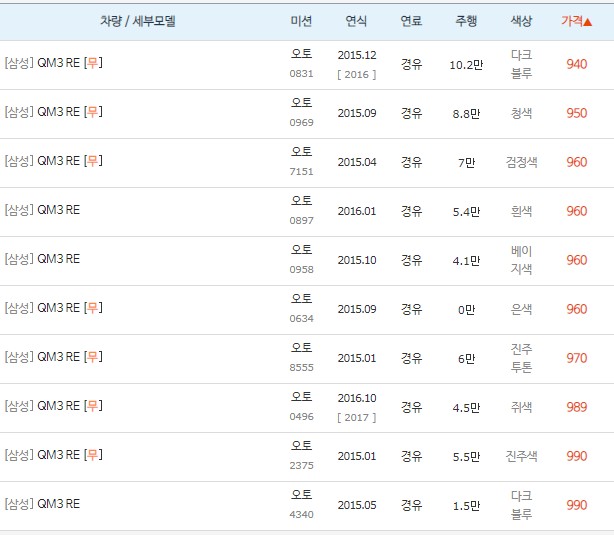Screen dimensions: 614x535
Task: Click the 베이지색 color cell
Action: click(x=521, y=260)
